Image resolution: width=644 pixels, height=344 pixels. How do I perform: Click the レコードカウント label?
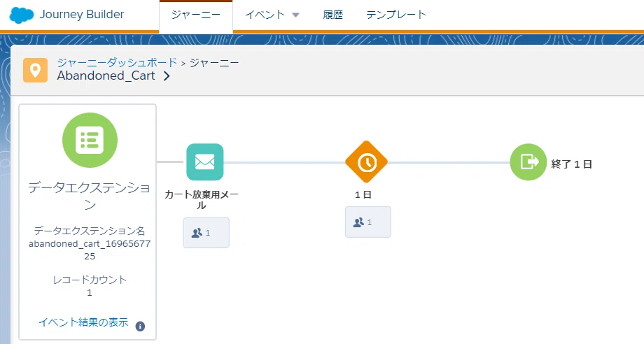90,280
